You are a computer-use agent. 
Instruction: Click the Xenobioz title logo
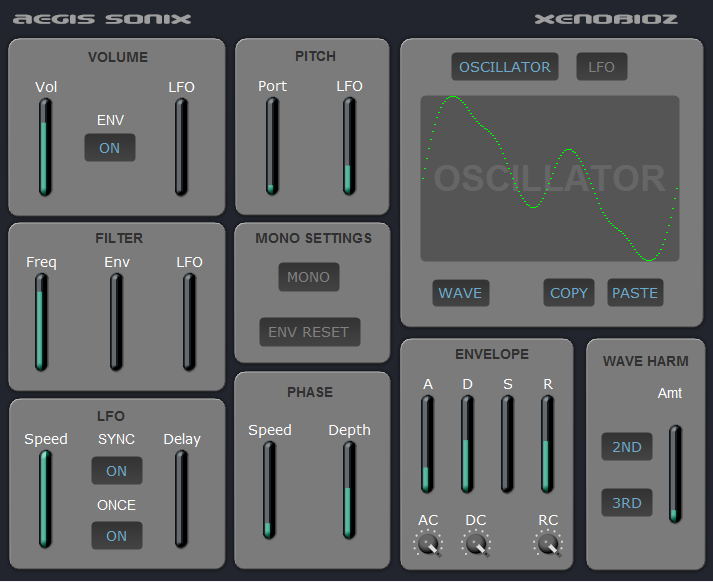(606, 19)
